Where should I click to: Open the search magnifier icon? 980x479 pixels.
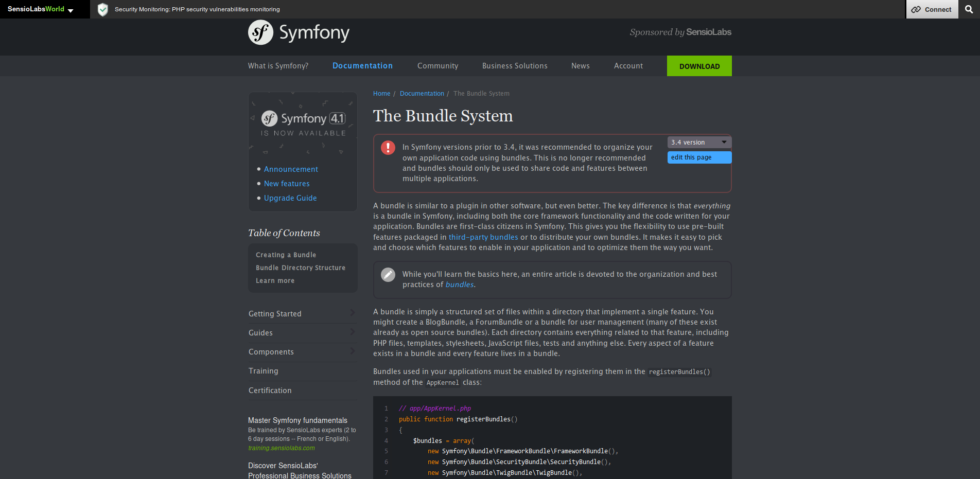click(969, 9)
